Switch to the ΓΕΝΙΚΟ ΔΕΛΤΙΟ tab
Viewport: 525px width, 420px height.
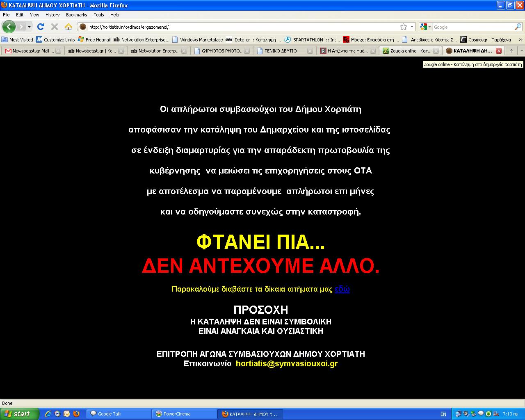281,51
